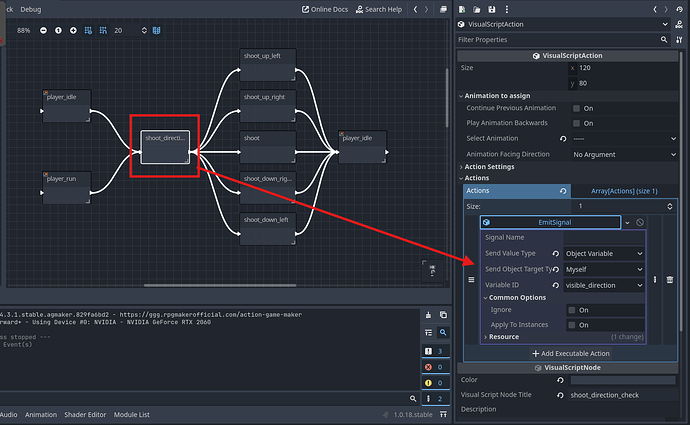Enable the Ignore option checkbox
Image resolution: width=690 pixels, height=425 pixels.
[x=572, y=310]
